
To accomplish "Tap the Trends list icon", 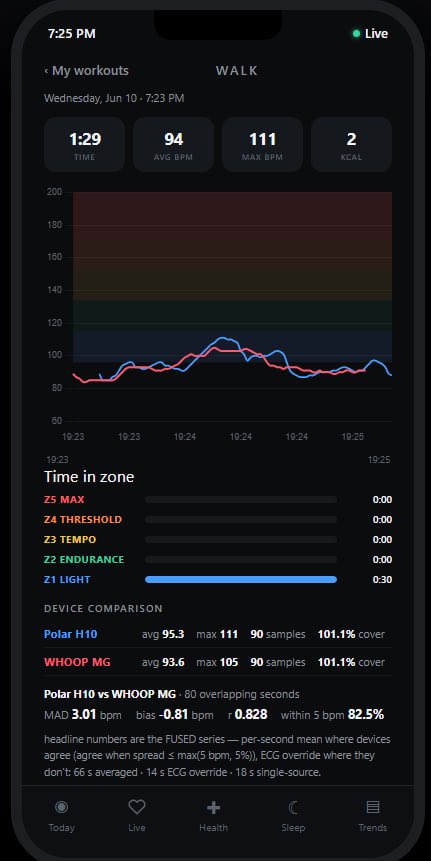I will coord(373,807).
